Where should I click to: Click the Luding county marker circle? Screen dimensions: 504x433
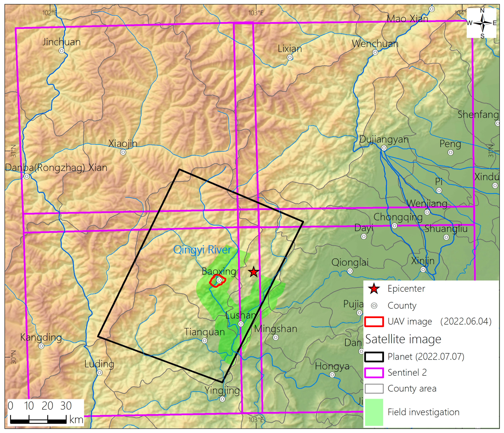point(99,372)
